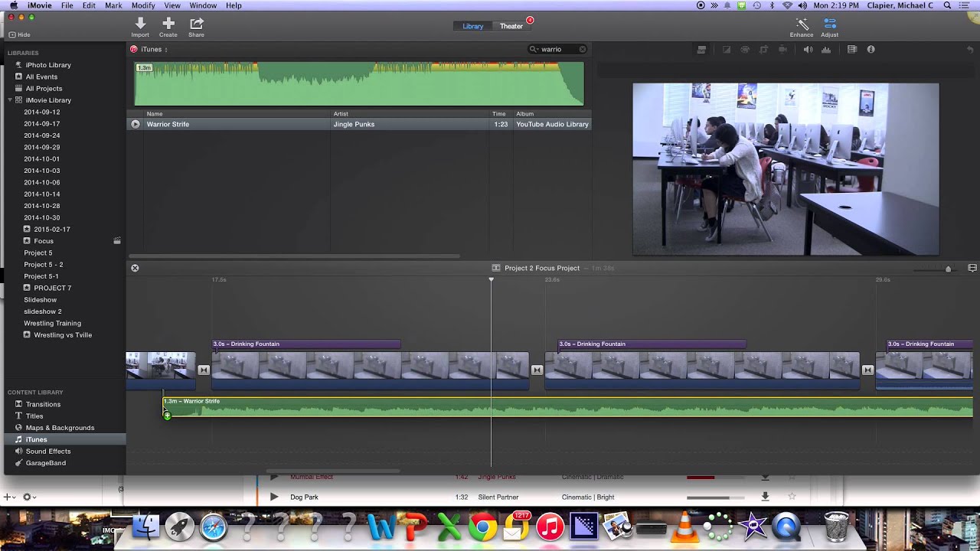Image resolution: width=980 pixels, height=551 pixels.
Task: Select Maps & Backgrounds in Content Library
Action: tap(60, 428)
